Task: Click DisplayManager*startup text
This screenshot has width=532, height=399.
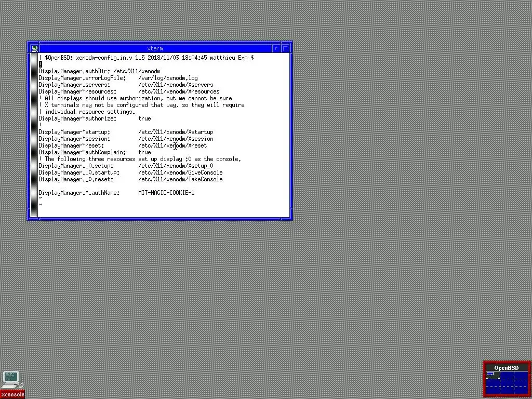Action: click(x=74, y=132)
